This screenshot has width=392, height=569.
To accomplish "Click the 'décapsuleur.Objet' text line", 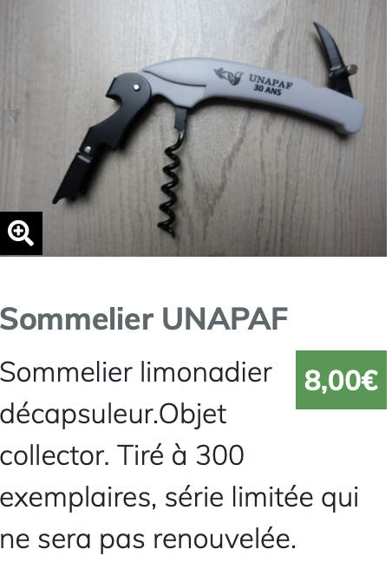I will (114, 415).
